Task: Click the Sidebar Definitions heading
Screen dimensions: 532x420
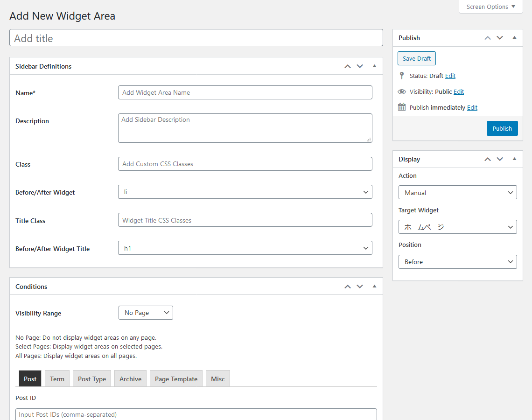Action: 43,66
